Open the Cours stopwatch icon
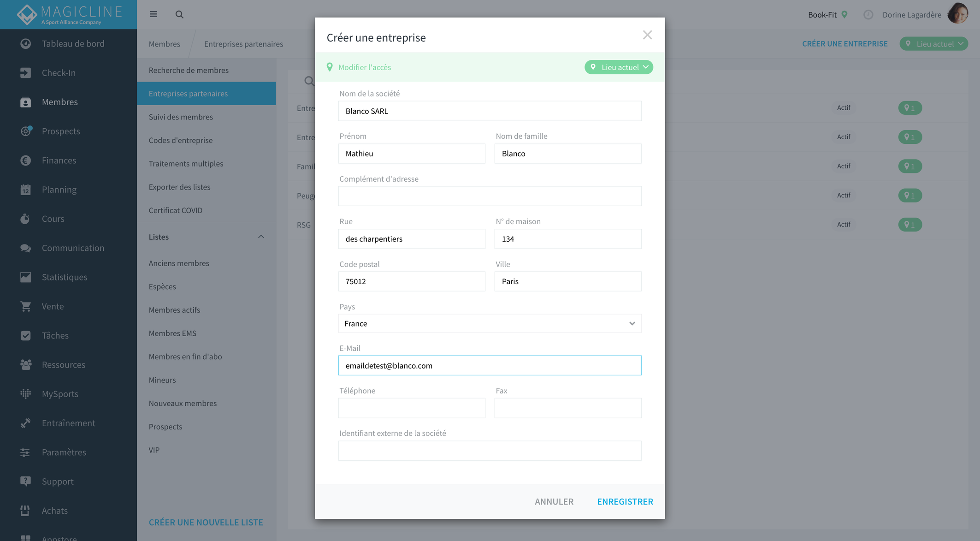Screen dimensions: 980x541 click(x=26, y=219)
